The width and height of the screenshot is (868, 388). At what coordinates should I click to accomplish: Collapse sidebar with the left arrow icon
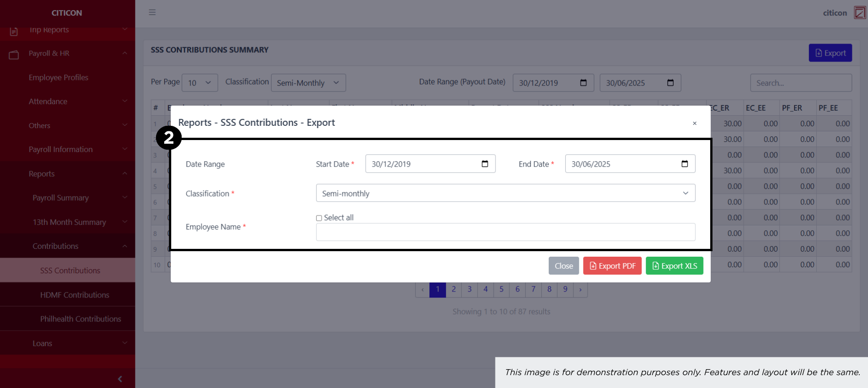coord(120,379)
